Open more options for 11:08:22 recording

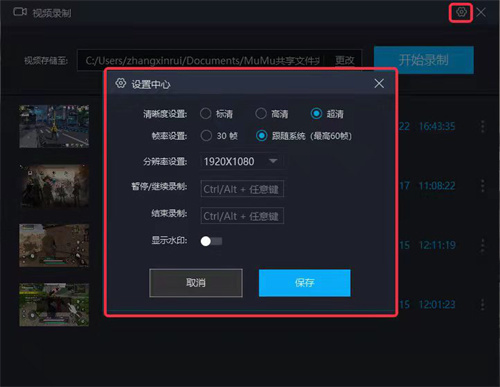pyautogui.click(x=482, y=186)
